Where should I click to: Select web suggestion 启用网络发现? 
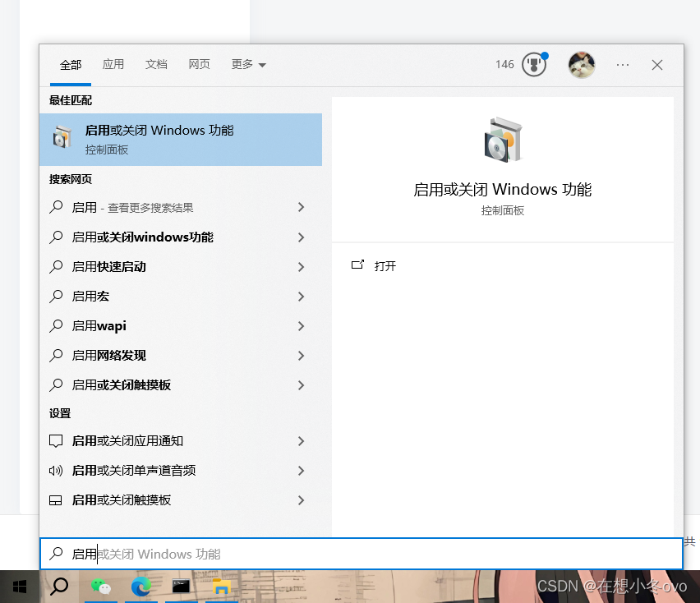[181, 355]
